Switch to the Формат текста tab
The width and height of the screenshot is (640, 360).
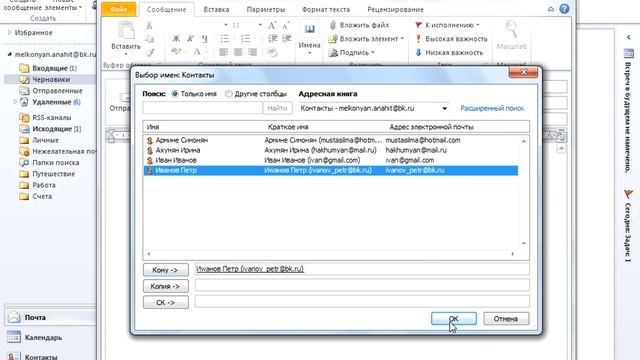(x=326, y=9)
